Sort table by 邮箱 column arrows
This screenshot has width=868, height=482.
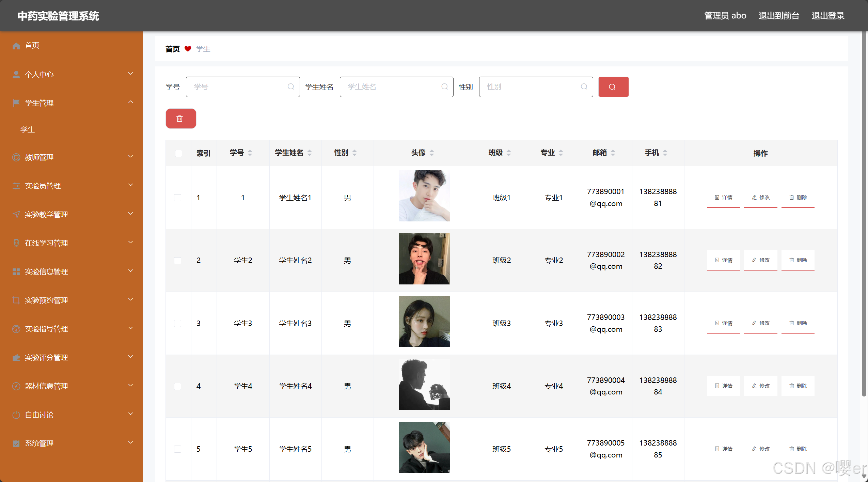[613, 153]
